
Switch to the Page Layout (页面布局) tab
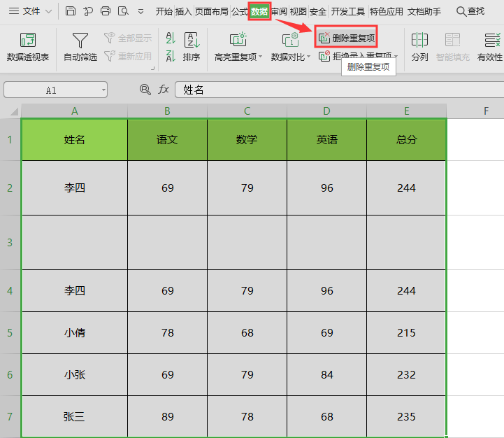[x=211, y=11]
